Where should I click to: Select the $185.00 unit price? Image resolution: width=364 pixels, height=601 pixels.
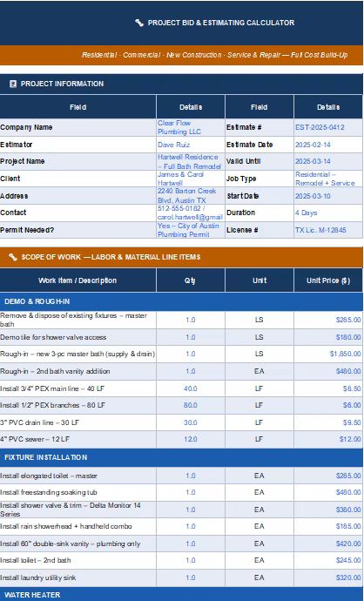[348, 526]
